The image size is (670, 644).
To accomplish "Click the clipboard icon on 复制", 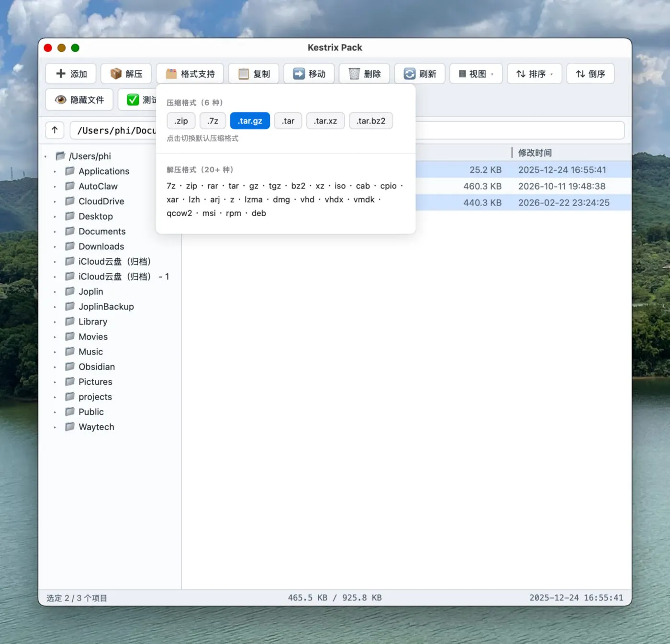I will click(x=244, y=74).
